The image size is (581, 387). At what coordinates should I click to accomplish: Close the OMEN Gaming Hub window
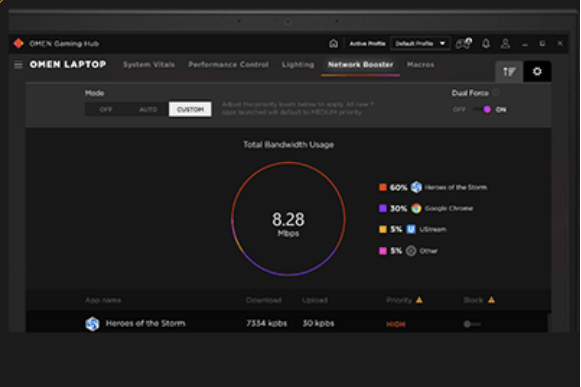coord(560,44)
